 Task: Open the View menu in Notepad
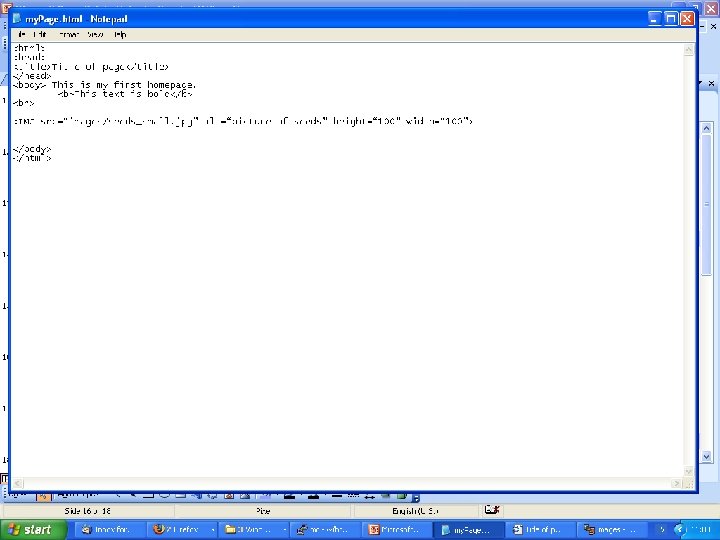(95, 34)
